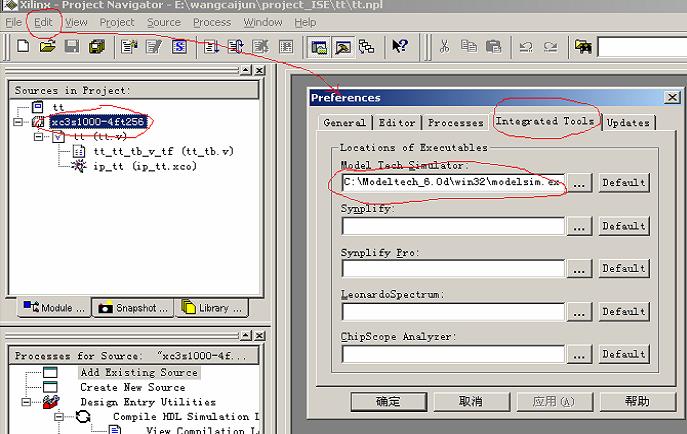Click the toolbar icon two right of blue S
The width and height of the screenshot is (687, 434).
(x=236, y=46)
